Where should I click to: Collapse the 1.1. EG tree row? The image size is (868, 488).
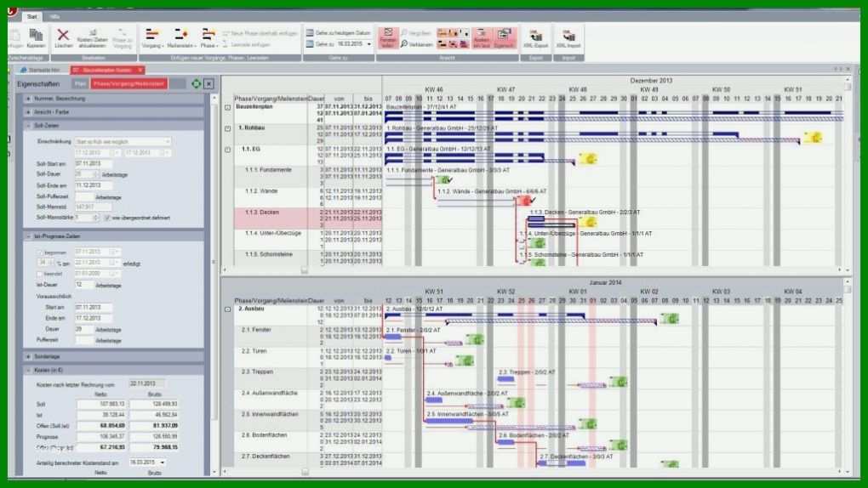[x=227, y=150]
